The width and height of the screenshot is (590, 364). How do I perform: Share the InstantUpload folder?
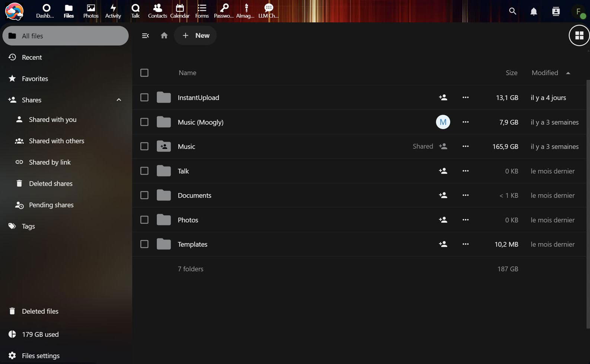point(443,98)
